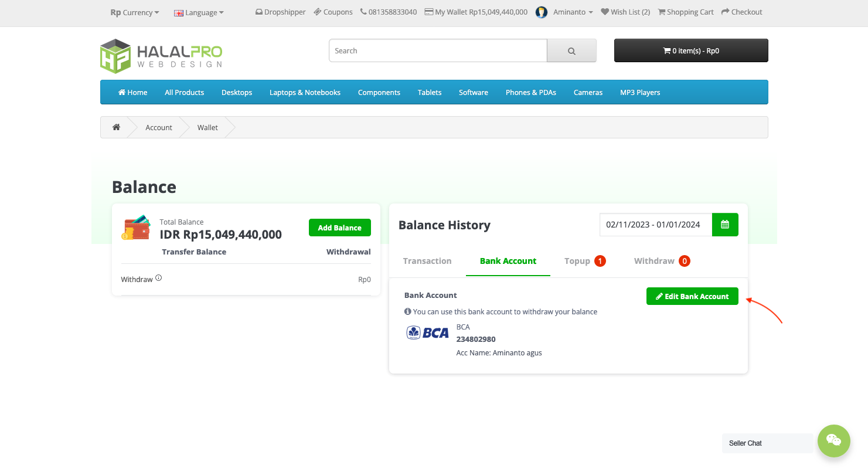This screenshot has height=475, width=868.
Task: Open the calendar icon next to date range
Action: [x=725, y=225]
